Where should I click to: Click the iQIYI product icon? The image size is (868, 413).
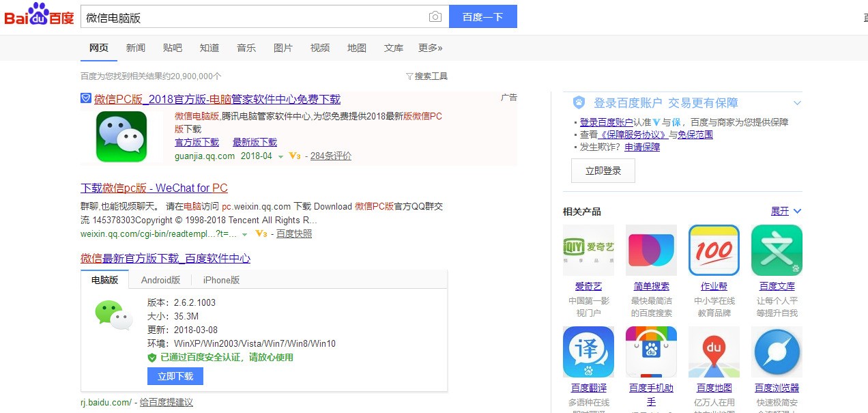(588, 251)
